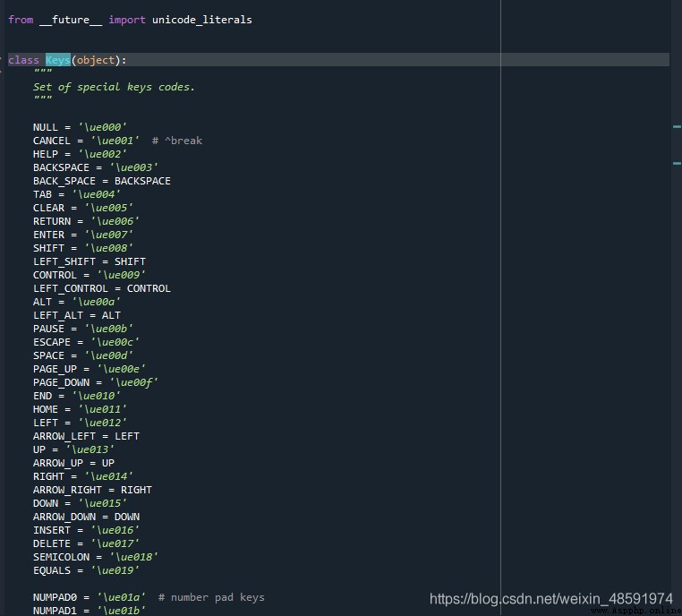Click the END constant name

[x=42, y=397]
